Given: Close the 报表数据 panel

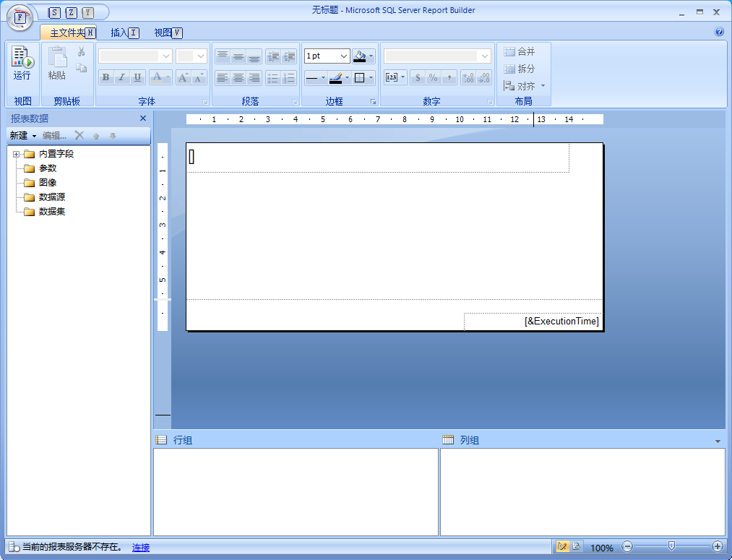Looking at the screenshot, I should tap(143, 119).
